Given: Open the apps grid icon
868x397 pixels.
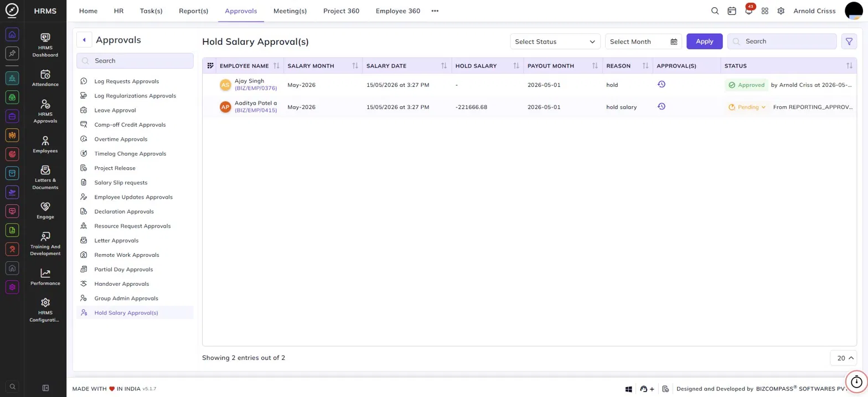Looking at the screenshot, I should click(x=765, y=11).
